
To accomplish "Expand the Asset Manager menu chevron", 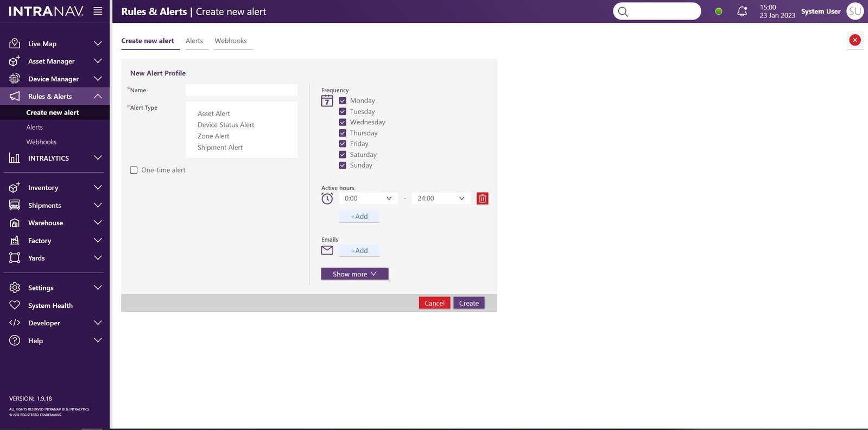I will [98, 61].
